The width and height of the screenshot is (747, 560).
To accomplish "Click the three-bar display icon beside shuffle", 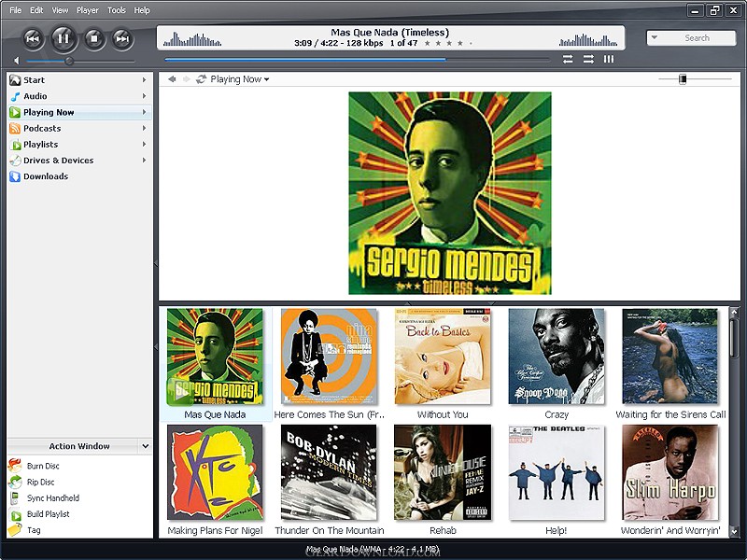I will coord(609,59).
